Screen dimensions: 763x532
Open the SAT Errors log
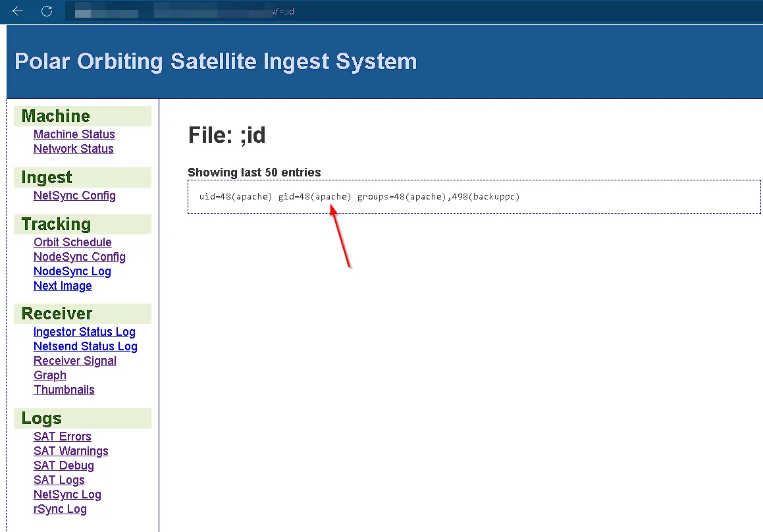point(62,437)
